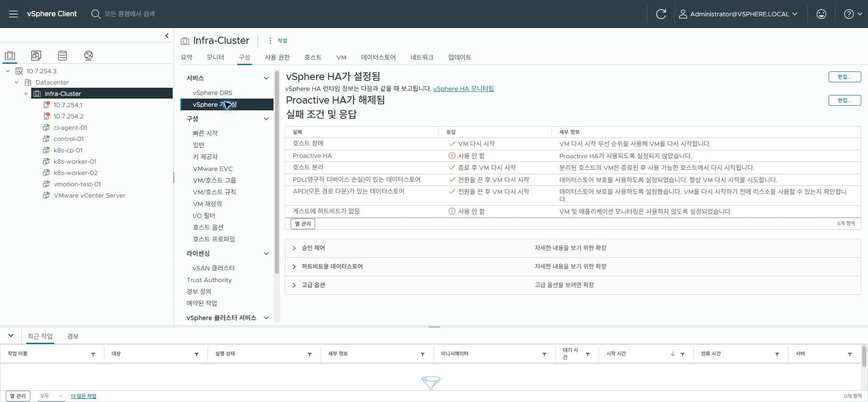
Task: Refresh the vSphere Client view
Action: click(x=661, y=14)
